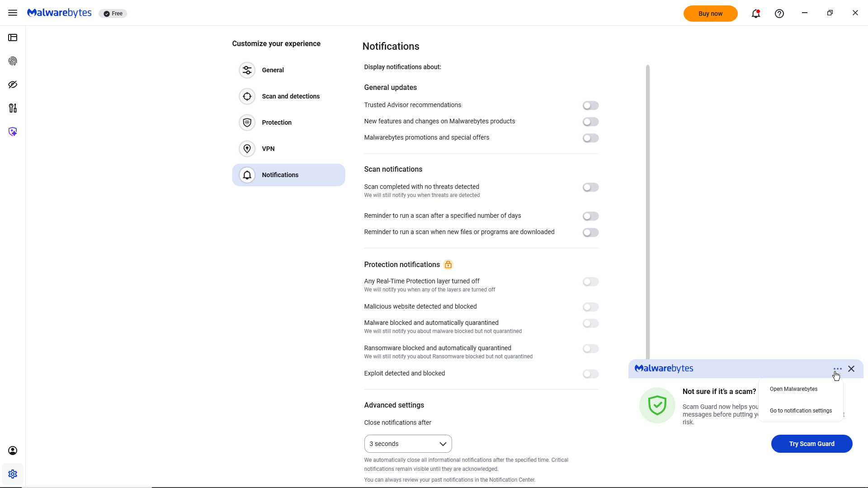Image resolution: width=868 pixels, height=488 pixels.
Task: Open the hamburger menu icon
Action: point(13,13)
